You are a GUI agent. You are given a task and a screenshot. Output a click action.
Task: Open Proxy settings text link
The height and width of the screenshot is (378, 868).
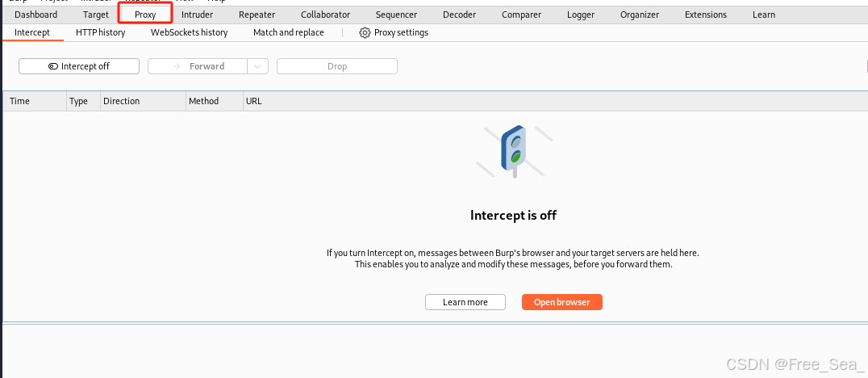tap(401, 32)
